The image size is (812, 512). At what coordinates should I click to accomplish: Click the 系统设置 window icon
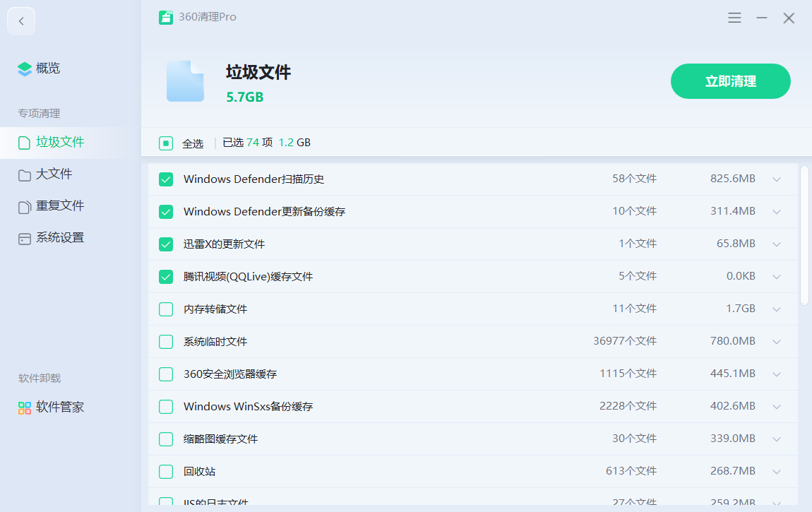click(24, 239)
